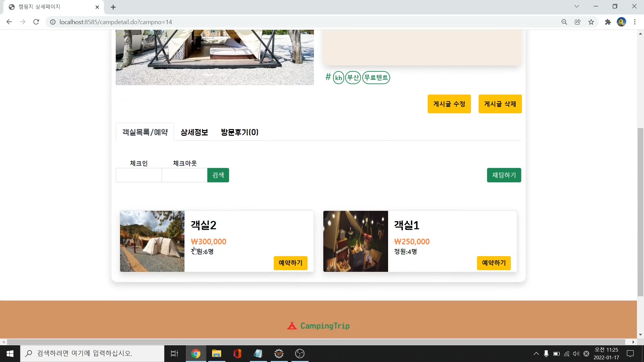This screenshot has width=644, height=362.
Task: Open the 상세정보 tab
Action: [194, 132]
